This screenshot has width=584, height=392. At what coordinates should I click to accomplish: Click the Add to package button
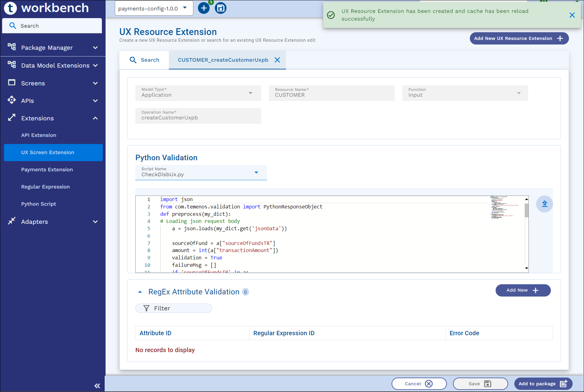coord(543,384)
